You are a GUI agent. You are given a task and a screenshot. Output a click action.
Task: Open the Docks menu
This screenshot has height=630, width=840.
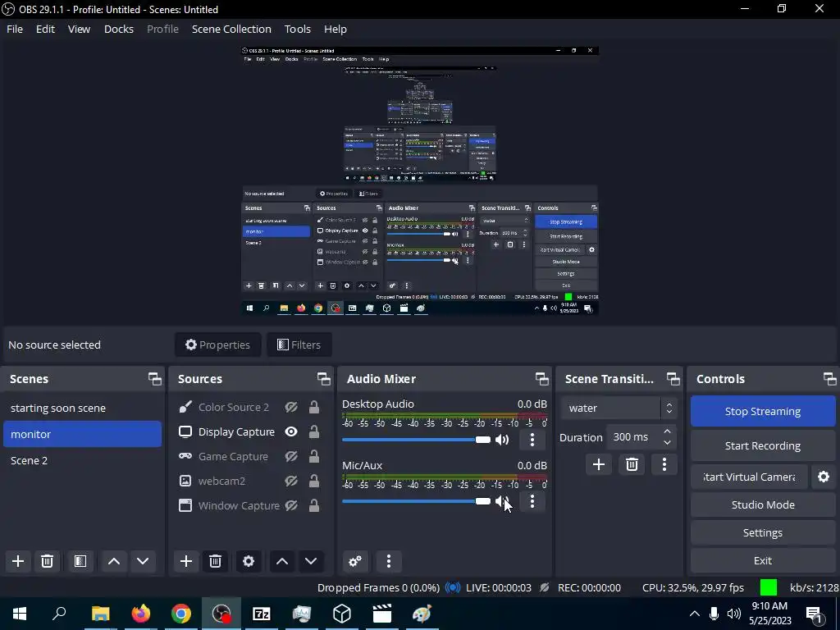point(118,29)
